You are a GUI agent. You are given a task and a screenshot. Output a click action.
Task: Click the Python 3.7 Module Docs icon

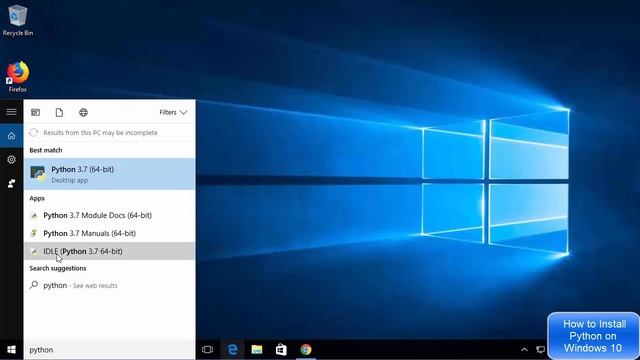click(x=34, y=215)
